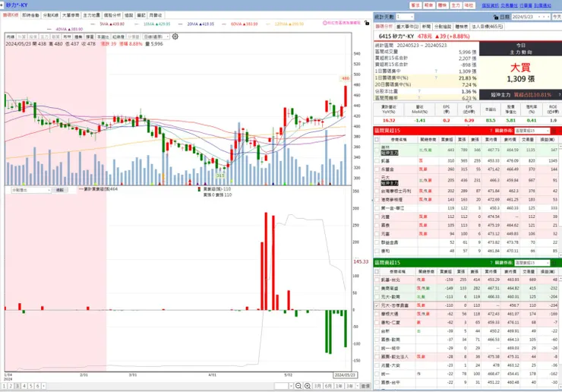
Task: Click the lock icon above the K-line chart
Action: pos(367,23)
